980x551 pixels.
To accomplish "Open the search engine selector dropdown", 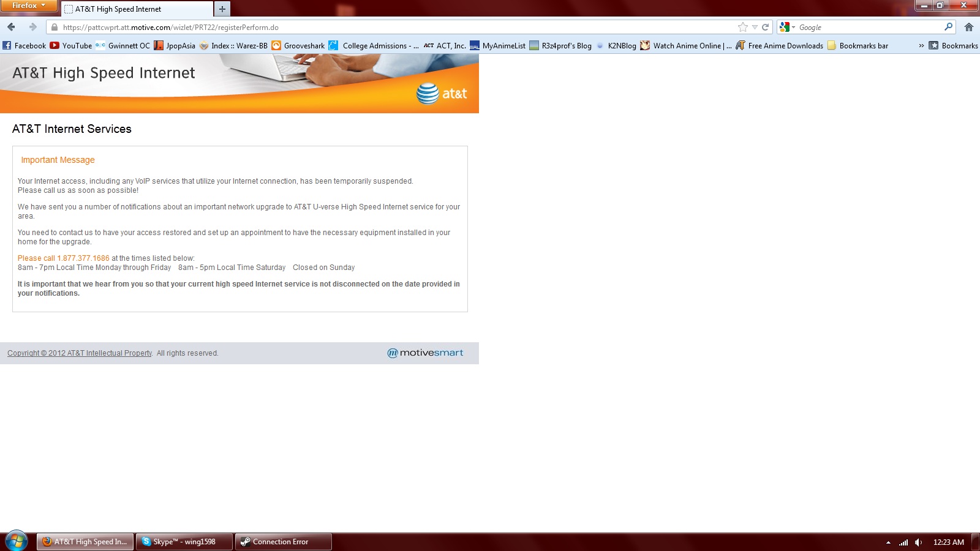I will [787, 27].
